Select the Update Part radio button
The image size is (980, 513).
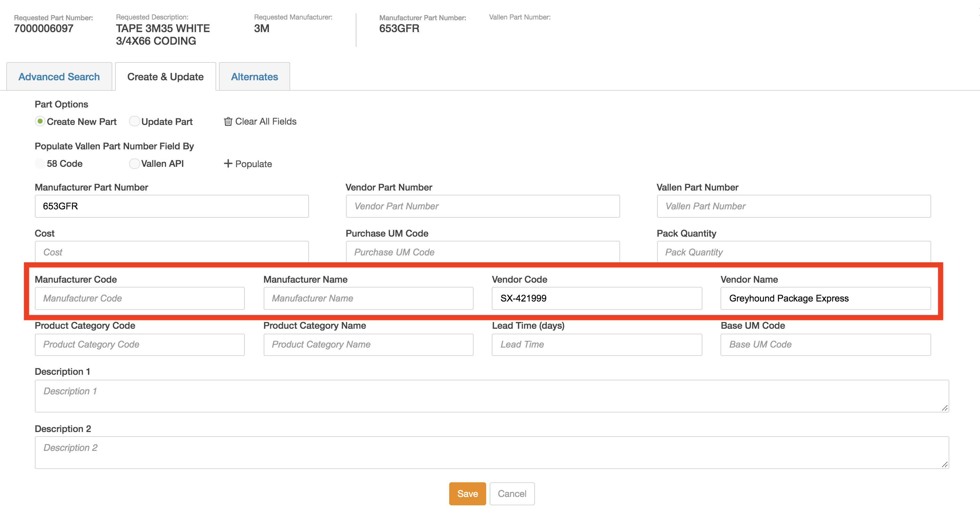pyautogui.click(x=134, y=121)
